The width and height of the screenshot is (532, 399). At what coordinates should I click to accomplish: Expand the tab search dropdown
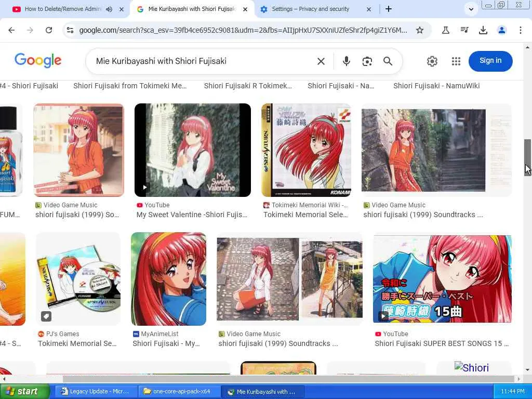click(471, 9)
